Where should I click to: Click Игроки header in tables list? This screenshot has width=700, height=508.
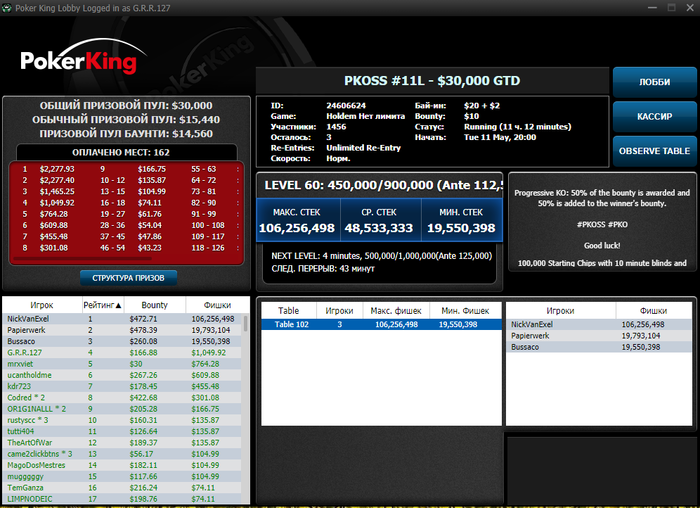pos(339,310)
